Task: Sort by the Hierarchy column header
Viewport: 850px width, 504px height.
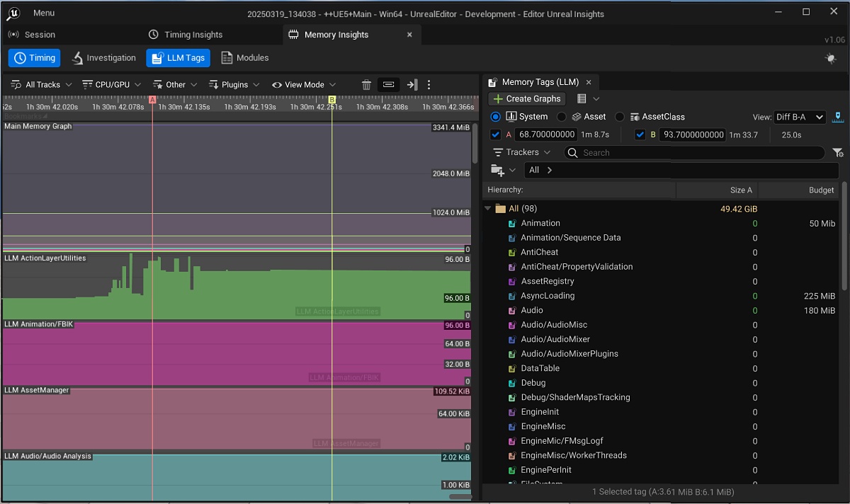Action: point(579,190)
